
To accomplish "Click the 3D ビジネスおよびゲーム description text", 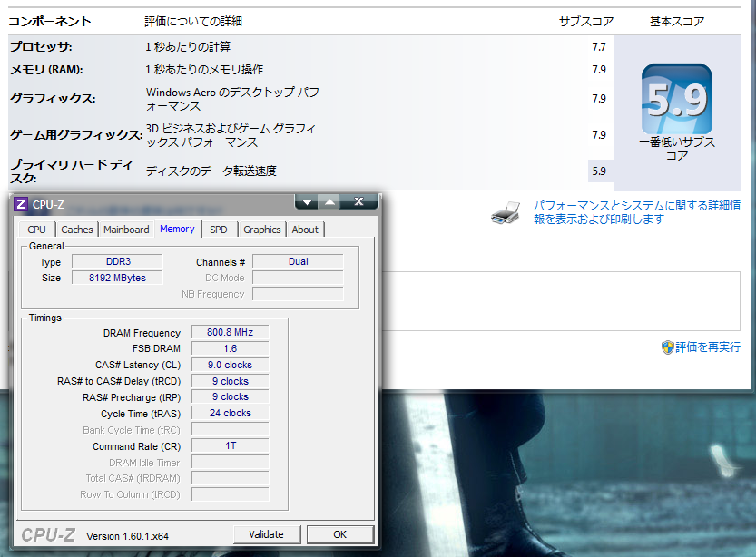I will click(x=231, y=135).
